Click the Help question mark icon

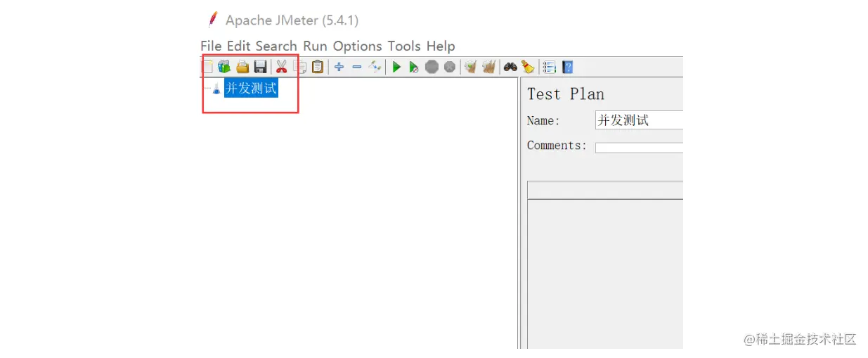[x=567, y=67]
